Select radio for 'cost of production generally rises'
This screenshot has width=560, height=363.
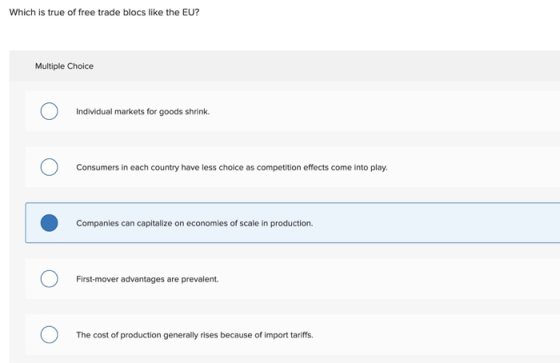[49, 334]
